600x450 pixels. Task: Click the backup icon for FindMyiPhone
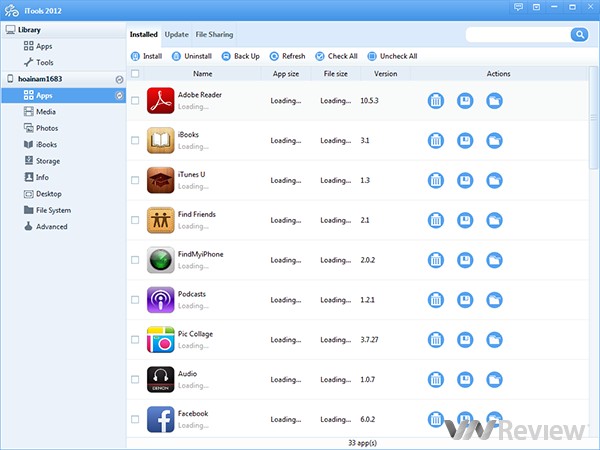point(465,260)
